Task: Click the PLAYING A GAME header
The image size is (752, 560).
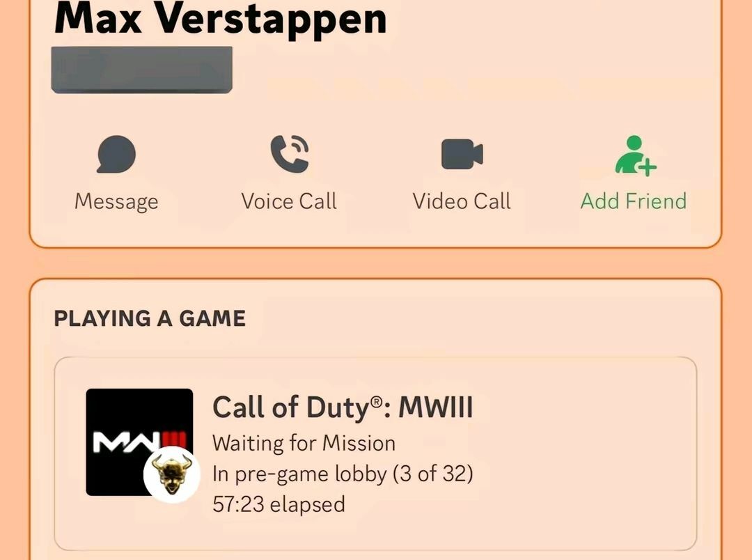Action: pos(150,318)
